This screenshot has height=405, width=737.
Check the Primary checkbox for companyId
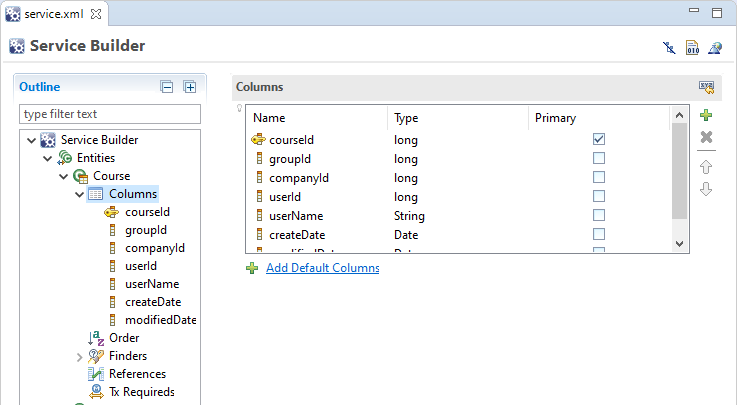pyautogui.click(x=599, y=177)
